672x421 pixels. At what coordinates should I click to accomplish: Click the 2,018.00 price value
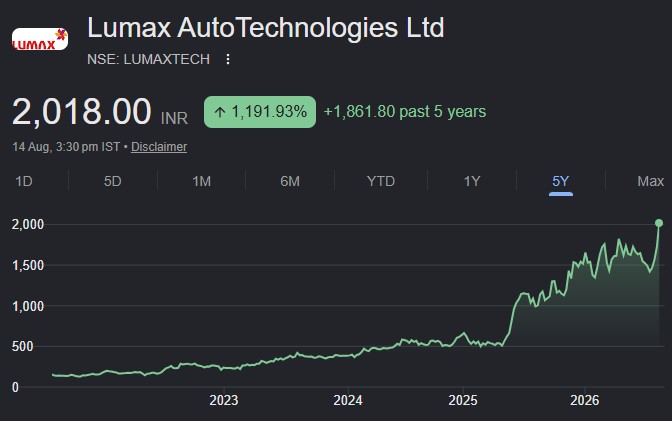tap(82, 111)
